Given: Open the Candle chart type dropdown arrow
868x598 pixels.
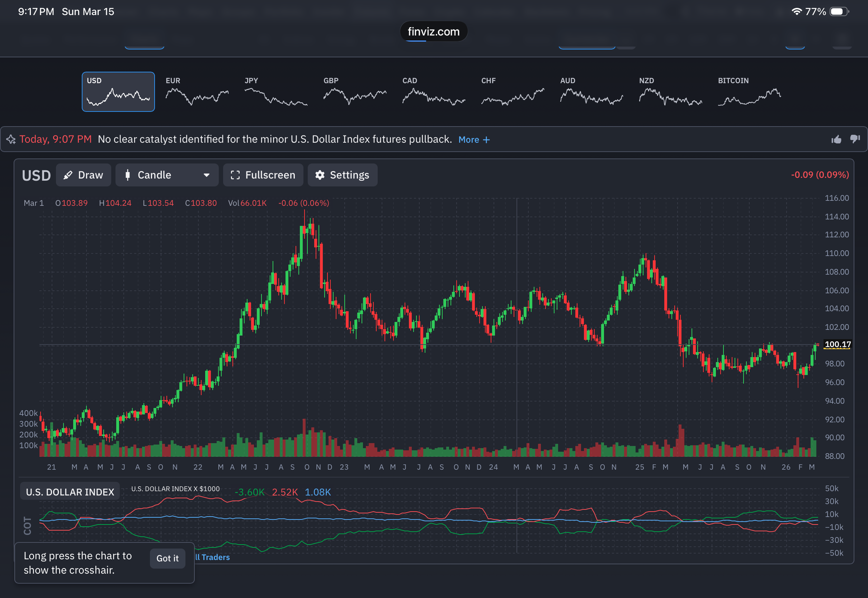Looking at the screenshot, I should (207, 175).
